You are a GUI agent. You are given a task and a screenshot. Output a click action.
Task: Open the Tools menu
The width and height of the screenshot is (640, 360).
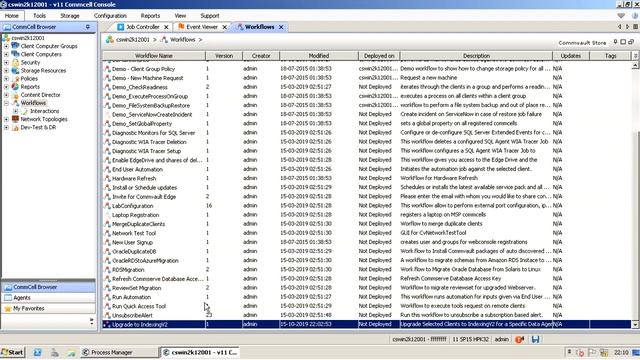point(40,16)
